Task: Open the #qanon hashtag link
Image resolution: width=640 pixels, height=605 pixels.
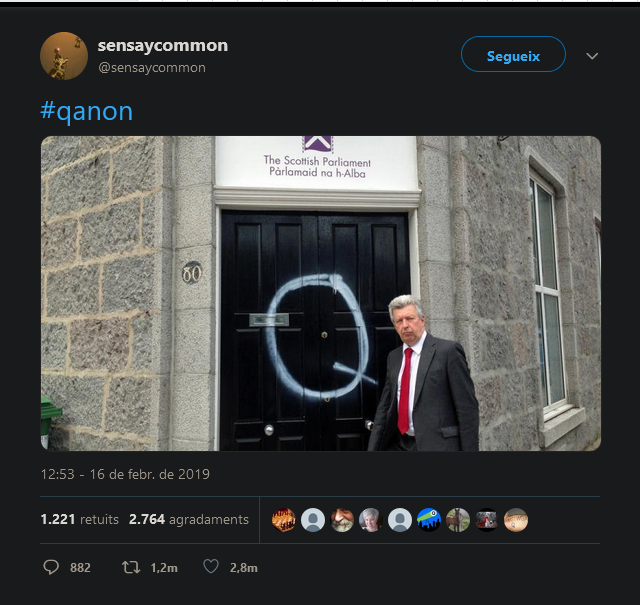Action: point(87,111)
